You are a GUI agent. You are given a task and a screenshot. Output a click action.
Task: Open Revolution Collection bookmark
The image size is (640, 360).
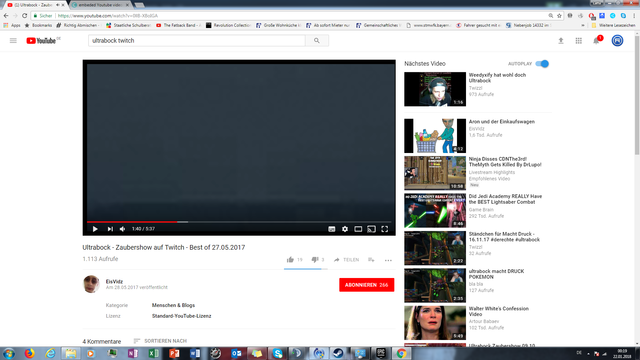(228, 25)
